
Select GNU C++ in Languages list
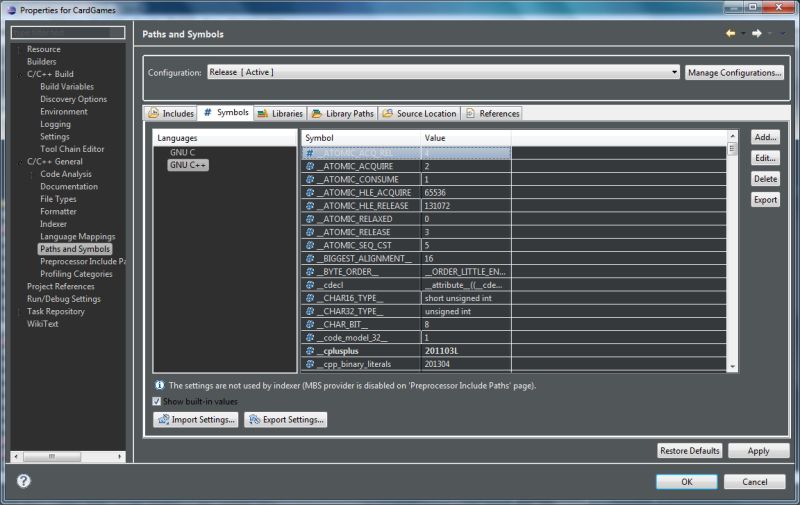[x=188, y=165]
